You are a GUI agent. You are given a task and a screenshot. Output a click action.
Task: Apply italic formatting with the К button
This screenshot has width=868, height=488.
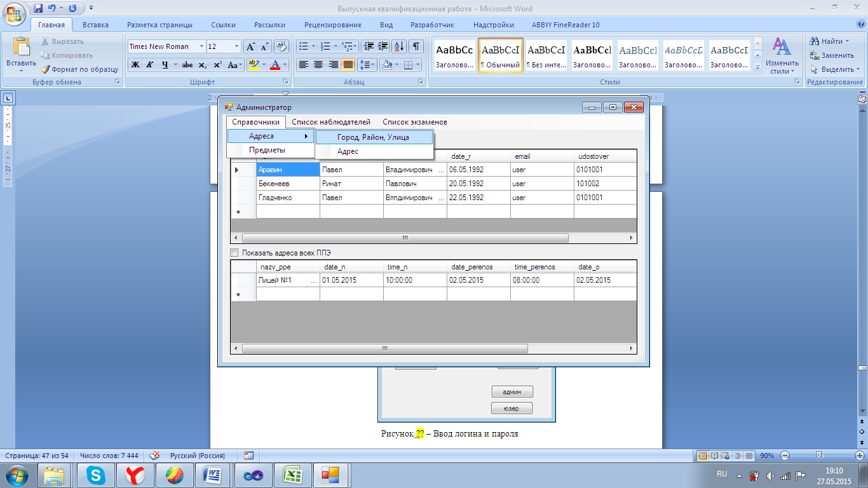coord(150,65)
